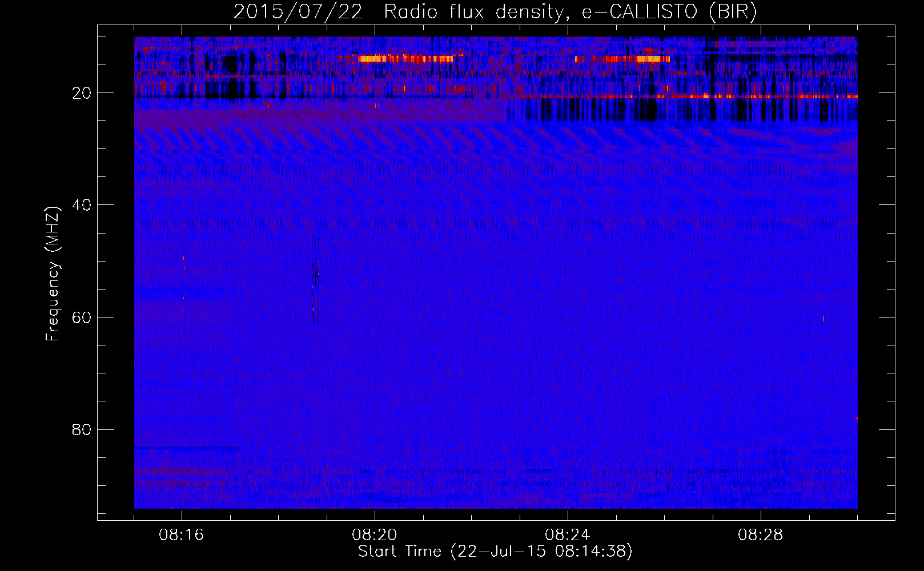The image size is (924, 571).
Task: Click the 80 MHz frequency tick label
Action: 82,429
